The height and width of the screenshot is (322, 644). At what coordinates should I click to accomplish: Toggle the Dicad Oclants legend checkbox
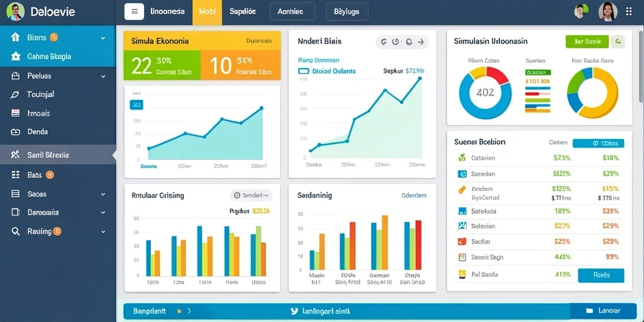303,71
